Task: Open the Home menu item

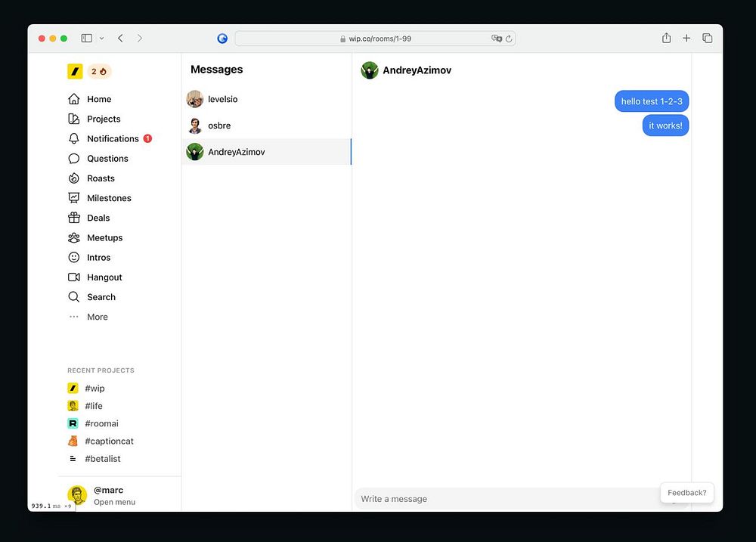Action: point(99,99)
